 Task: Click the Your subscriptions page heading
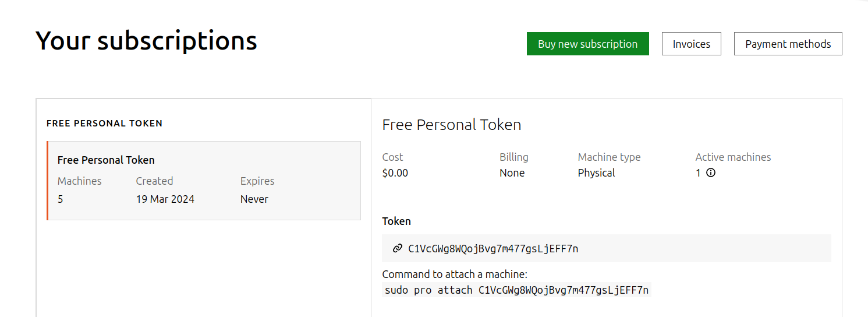coord(146,41)
